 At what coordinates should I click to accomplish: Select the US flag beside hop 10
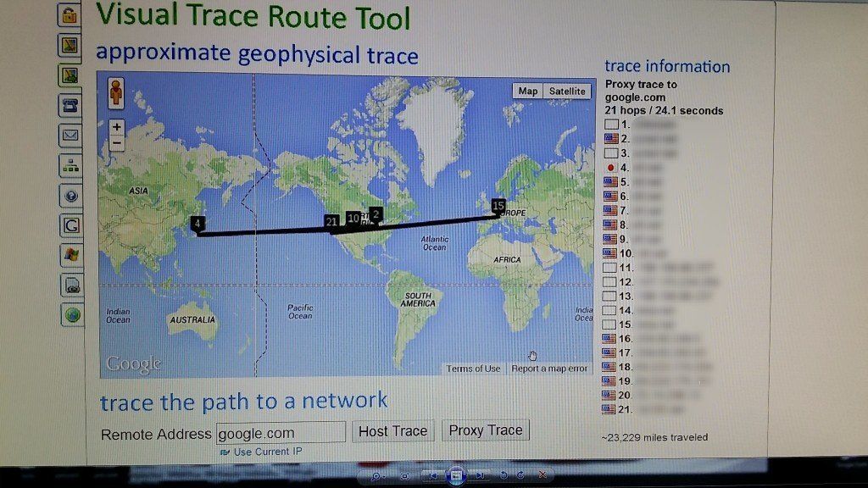[x=609, y=252]
